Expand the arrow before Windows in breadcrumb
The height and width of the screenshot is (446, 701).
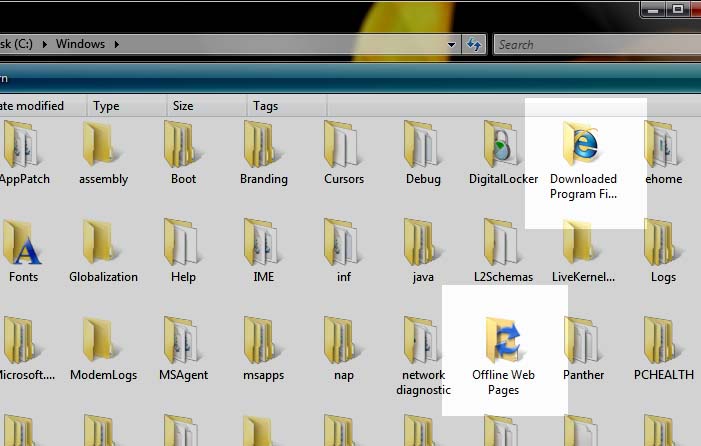click(x=45, y=44)
